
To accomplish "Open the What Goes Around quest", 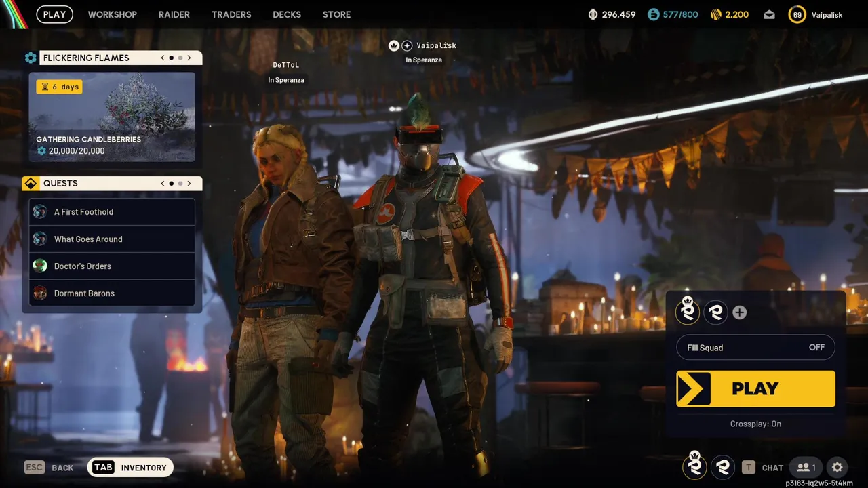I will point(112,239).
